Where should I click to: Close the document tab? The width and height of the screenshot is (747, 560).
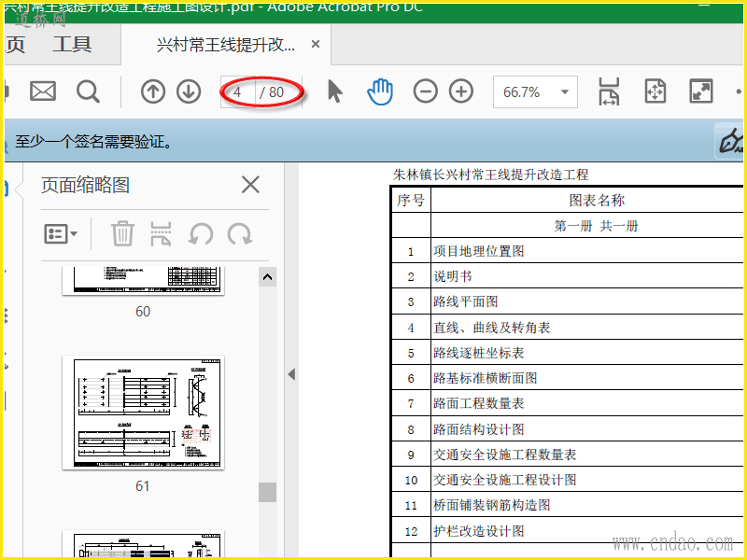315,44
